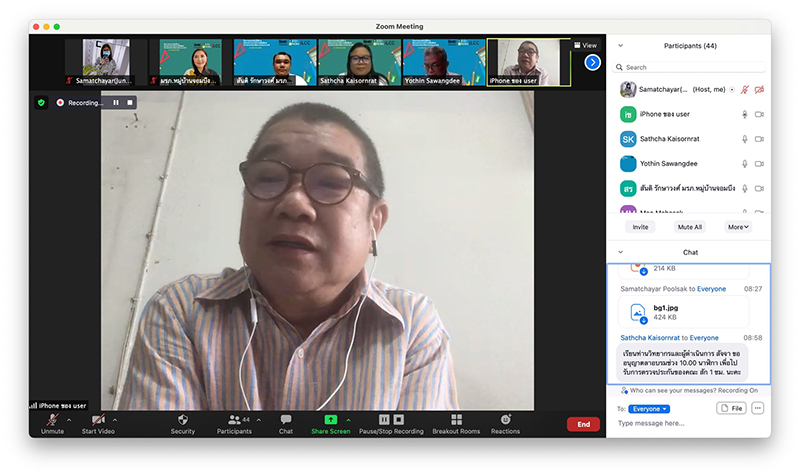The height and width of the screenshot is (476, 800).
Task: Open the Reactions emoji icon
Action: (505, 419)
